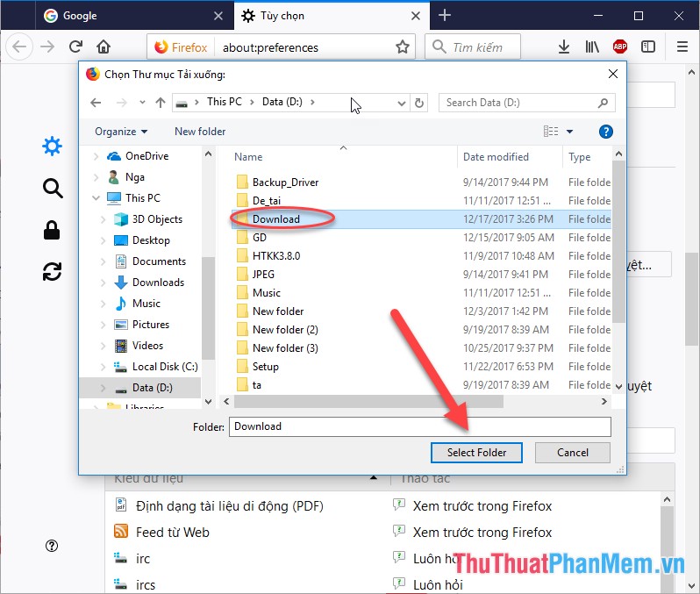Viewport: 700px width, 594px height.
Task: Click the Adblock Plus ABP icon
Action: pyautogui.click(x=619, y=46)
